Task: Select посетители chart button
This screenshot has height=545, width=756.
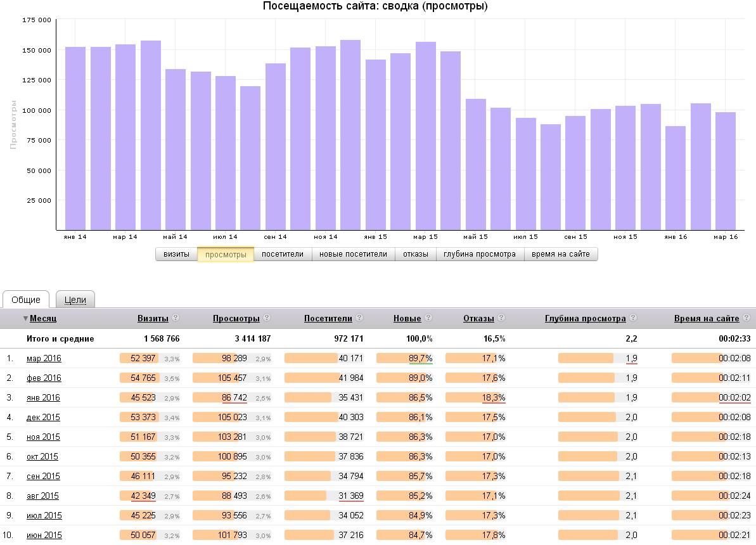Action: pyautogui.click(x=283, y=254)
